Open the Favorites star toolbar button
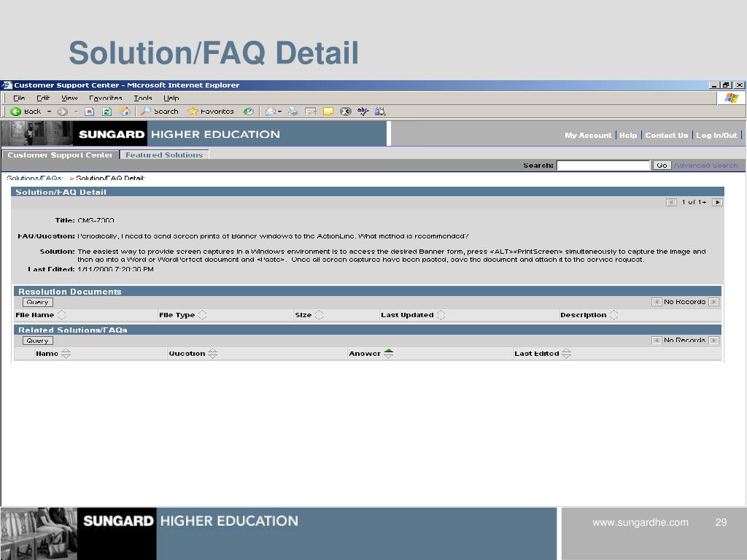747x560 pixels. point(211,112)
